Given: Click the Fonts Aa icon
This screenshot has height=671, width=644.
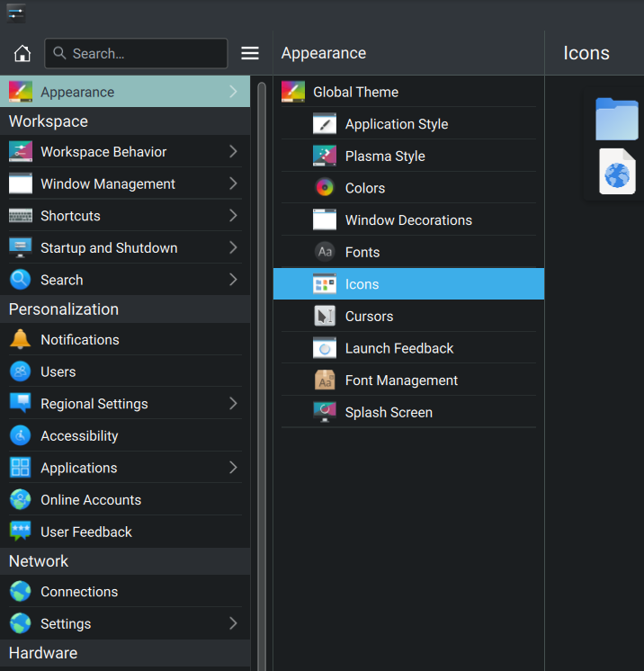Looking at the screenshot, I should coord(325,252).
